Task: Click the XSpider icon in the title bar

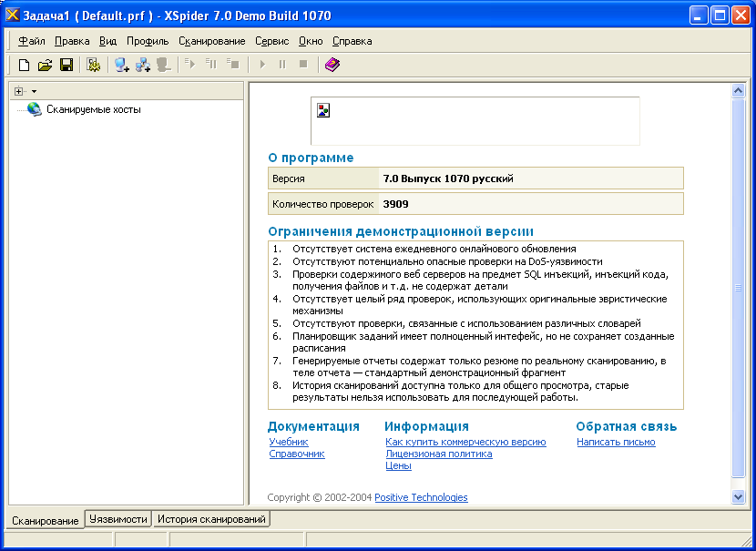Action: click(x=13, y=15)
